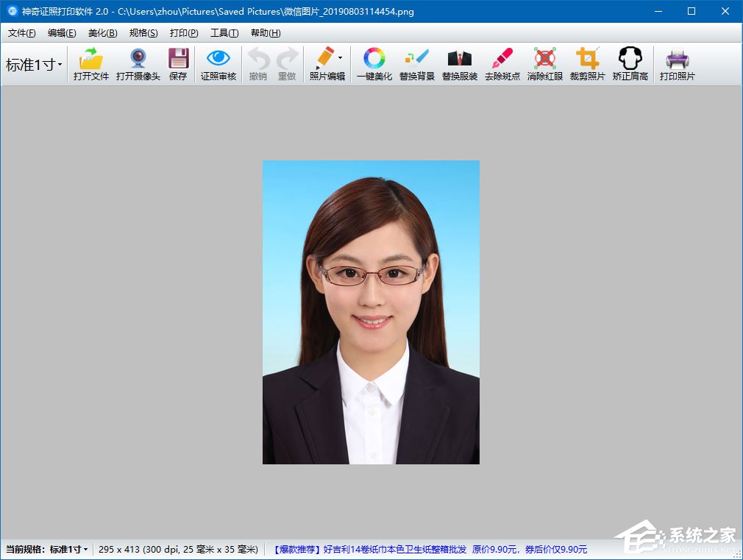The height and width of the screenshot is (560, 743).
Task: Open the 规格 menu
Action: click(x=143, y=33)
